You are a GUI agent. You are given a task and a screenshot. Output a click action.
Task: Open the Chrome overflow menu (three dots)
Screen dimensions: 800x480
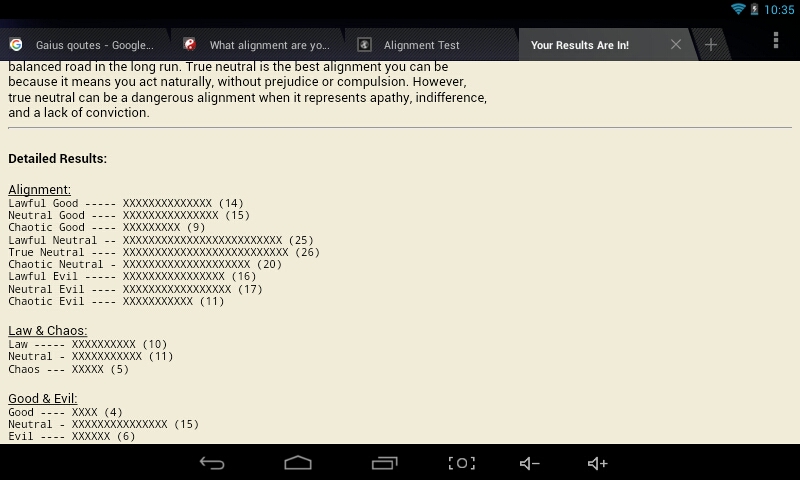tap(775, 41)
